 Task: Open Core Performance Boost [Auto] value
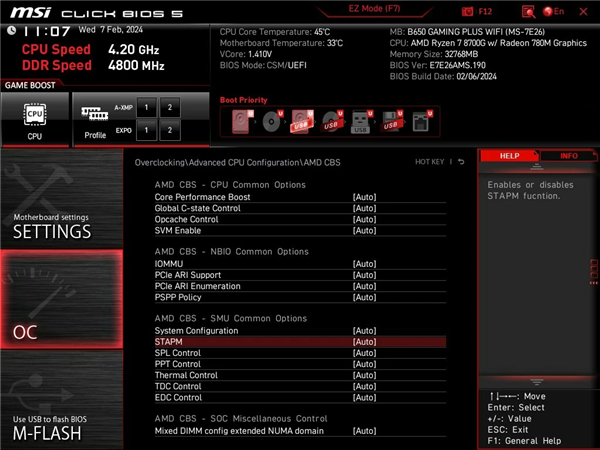(x=364, y=197)
